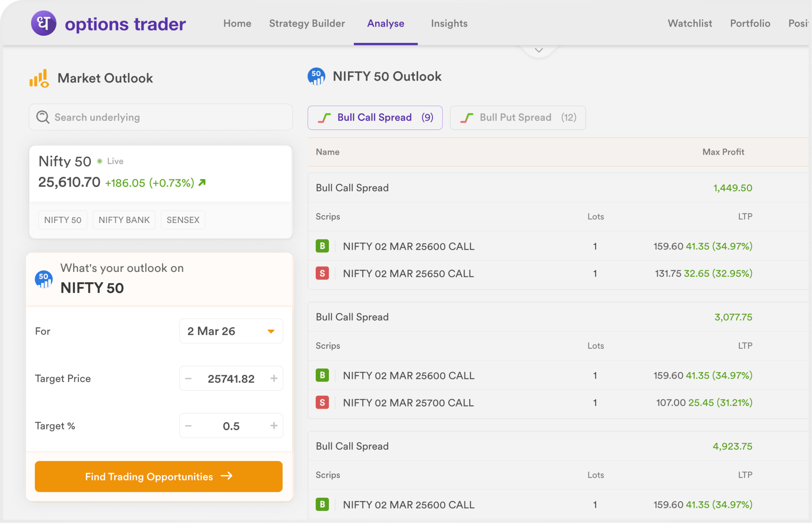Click the NIFTY 50 Outlook badge icon
The height and width of the screenshot is (523, 812).
[x=316, y=76]
